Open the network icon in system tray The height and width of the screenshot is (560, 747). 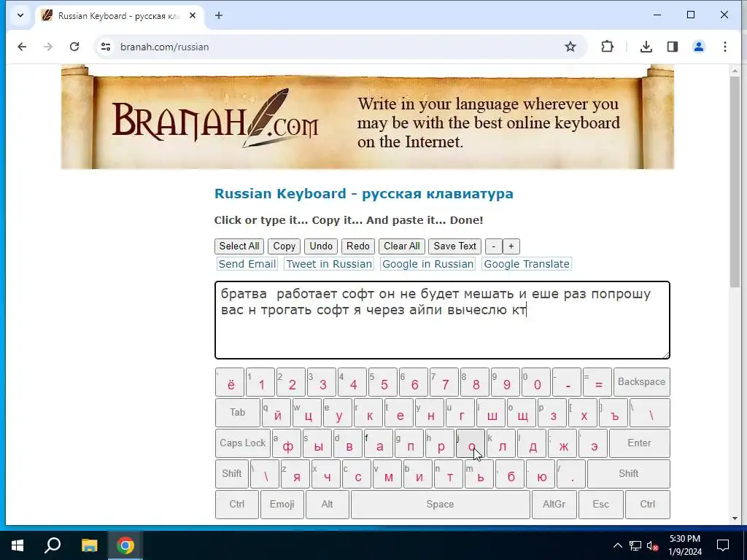point(635,545)
